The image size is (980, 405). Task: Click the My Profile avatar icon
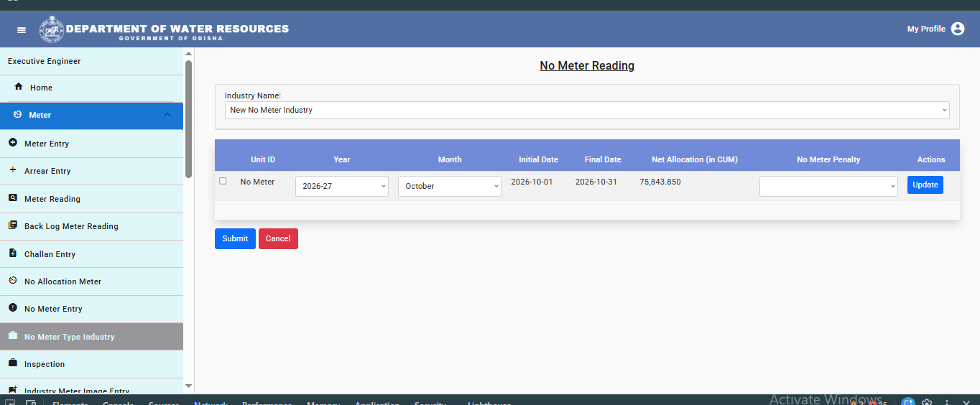(x=958, y=29)
